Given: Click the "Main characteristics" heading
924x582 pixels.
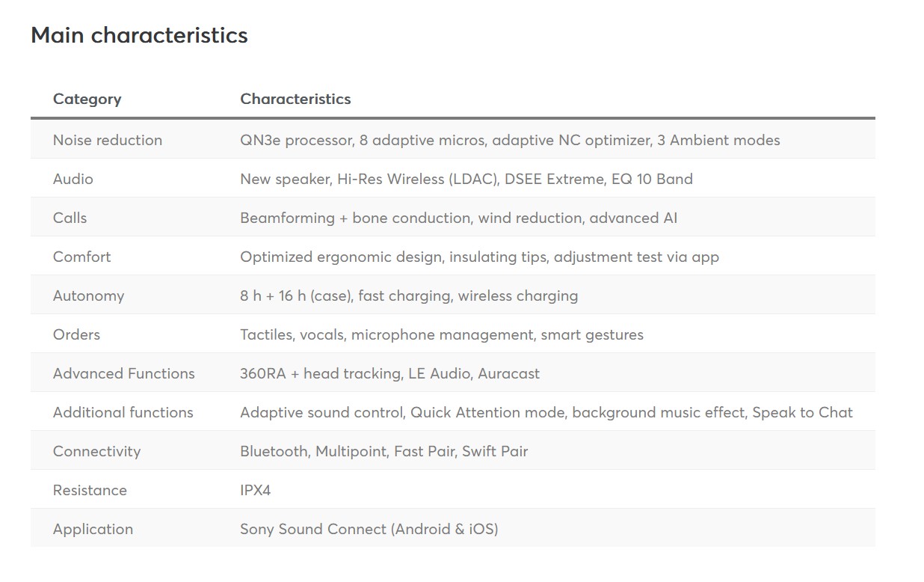Looking at the screenshot, I should point(139,35).
